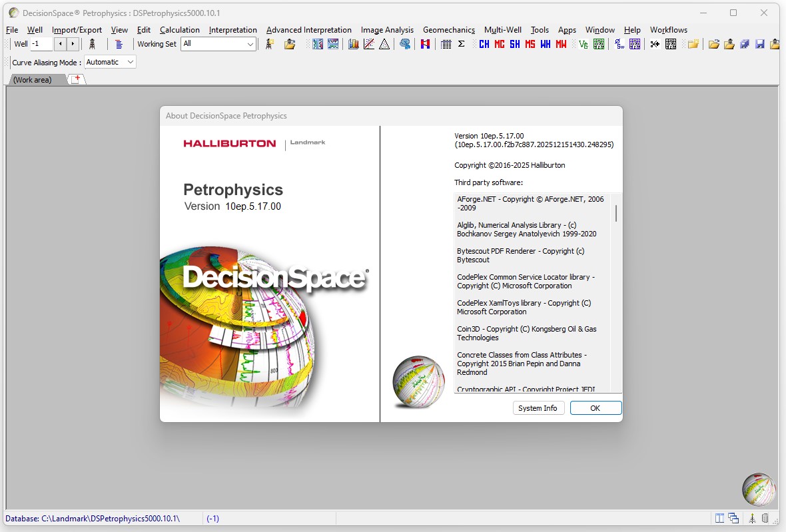Click the tile windows status bar icon
Screen dimensions: 786x532
(x=719, y=518)
